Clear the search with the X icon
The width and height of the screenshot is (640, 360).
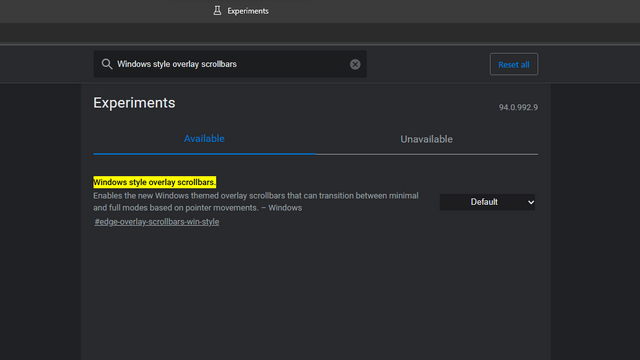tap(355, 64)
